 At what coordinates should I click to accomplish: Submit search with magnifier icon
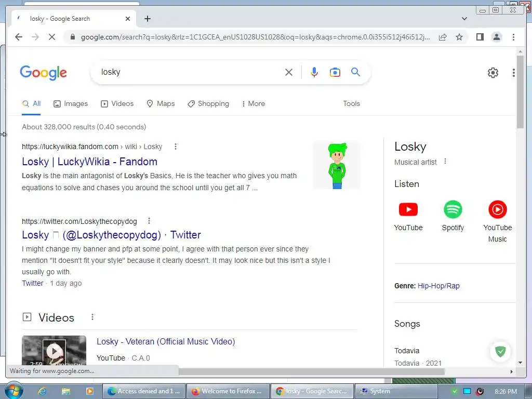pyautogui.click(x=355, y=72)
